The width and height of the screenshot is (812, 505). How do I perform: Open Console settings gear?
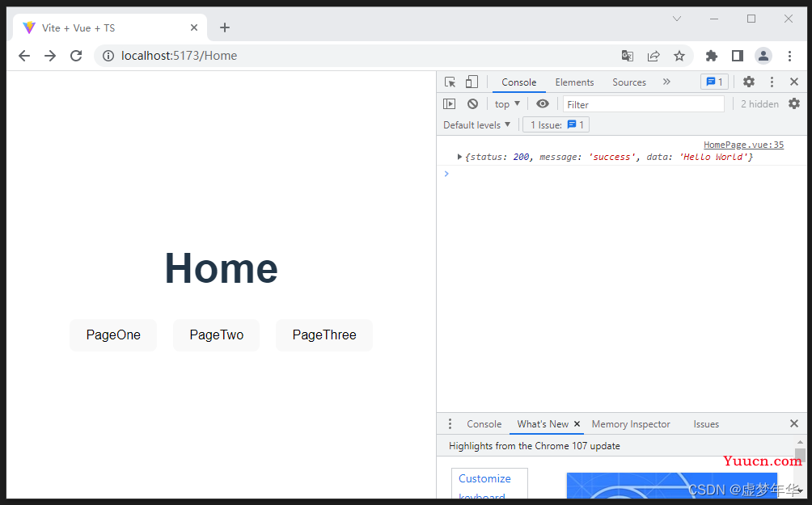794,104
